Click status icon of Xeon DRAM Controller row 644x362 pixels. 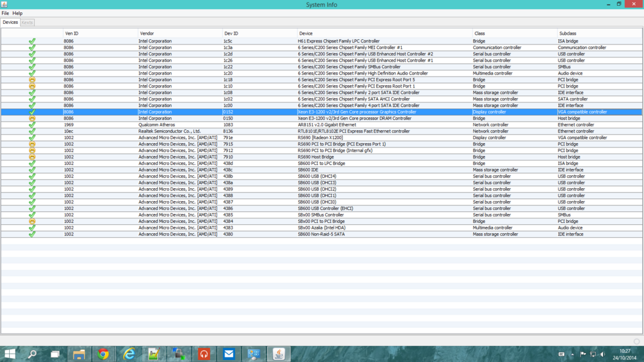click(32, 119)
